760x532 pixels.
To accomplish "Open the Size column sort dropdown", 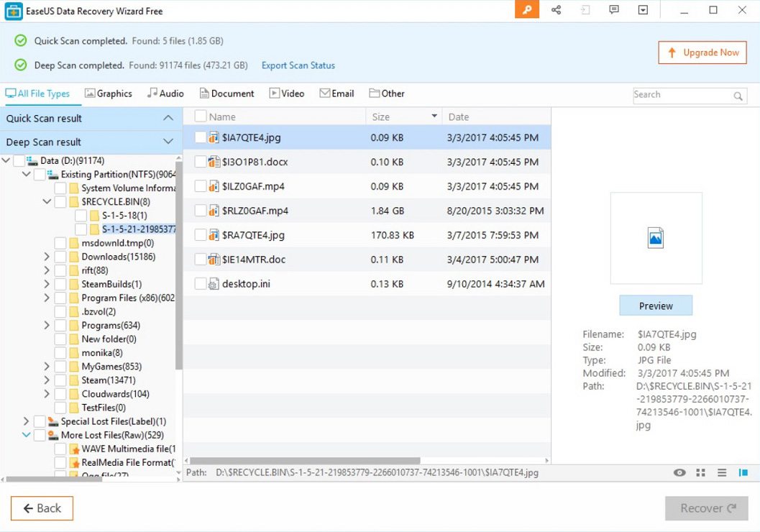I will pos(434,116).
